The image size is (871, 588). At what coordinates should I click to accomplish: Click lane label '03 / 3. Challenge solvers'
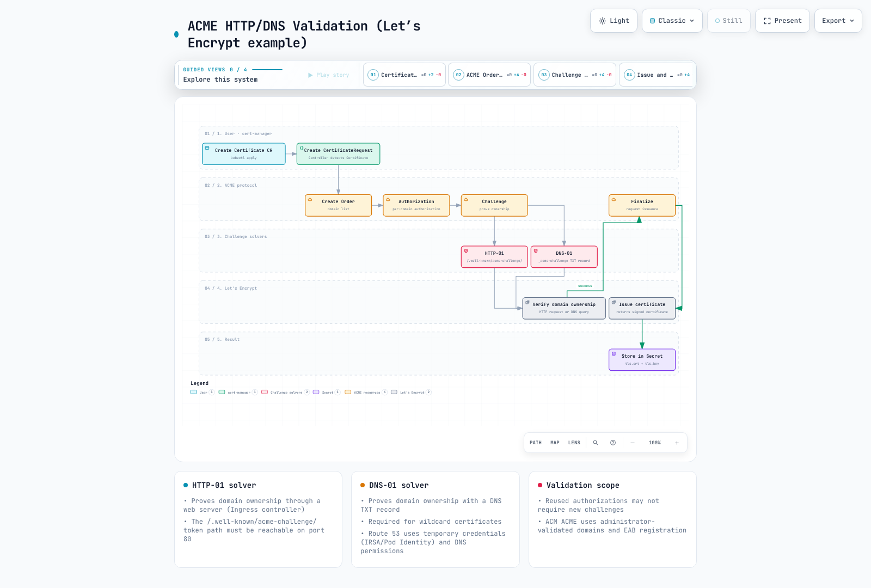pos(236,236)
